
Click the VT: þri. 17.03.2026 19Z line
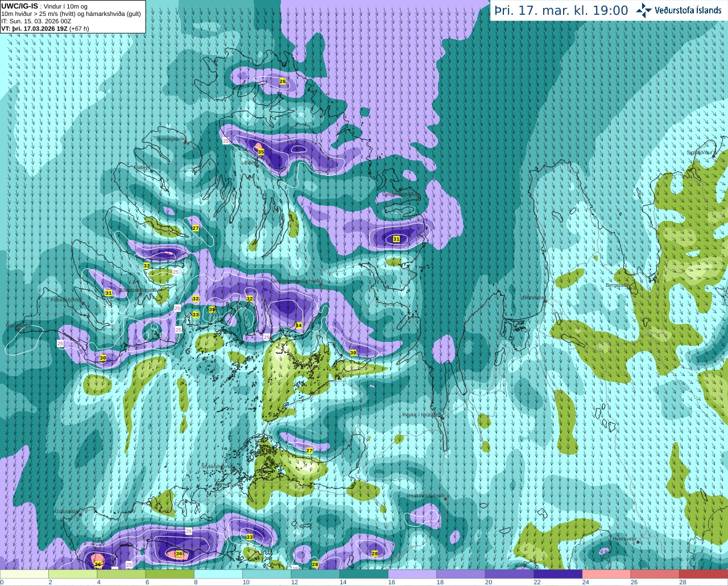click(x=45, y=28)
